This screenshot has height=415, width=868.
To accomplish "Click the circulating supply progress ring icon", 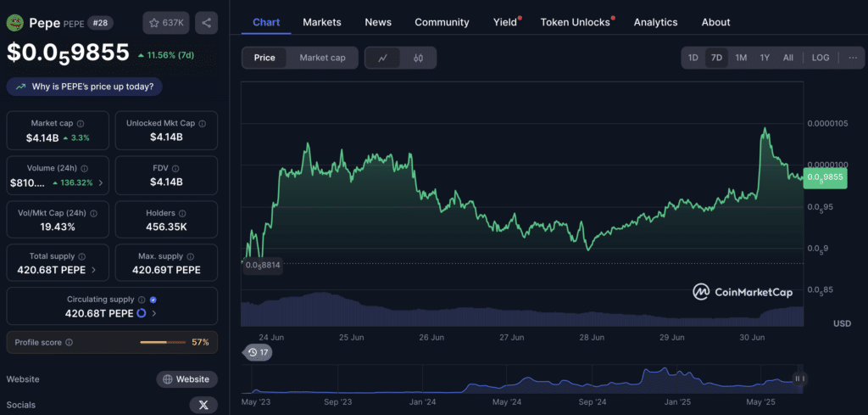I will point(142,313).
